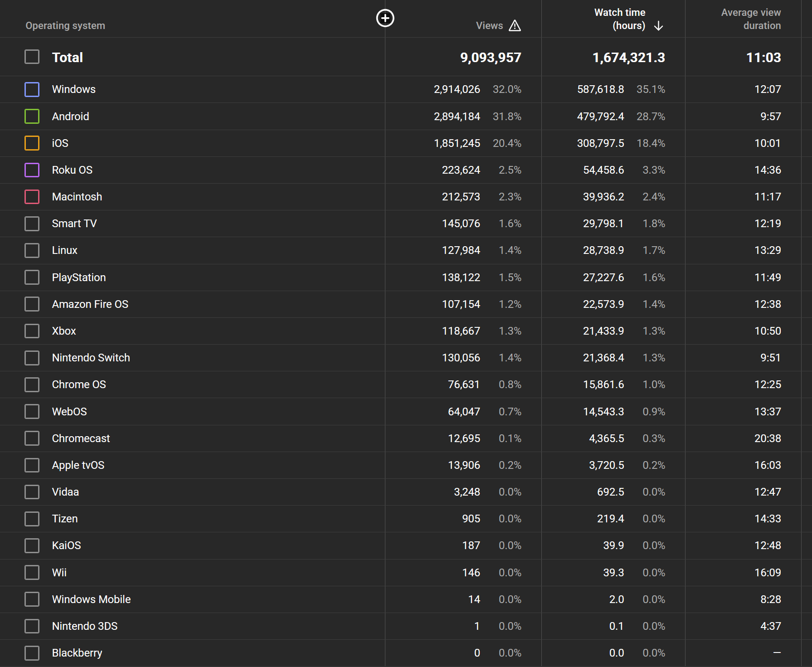This screenshot has width=812, height=667.
Task: Toggle the orange iOS checkbox
Action: pos(32,143)
